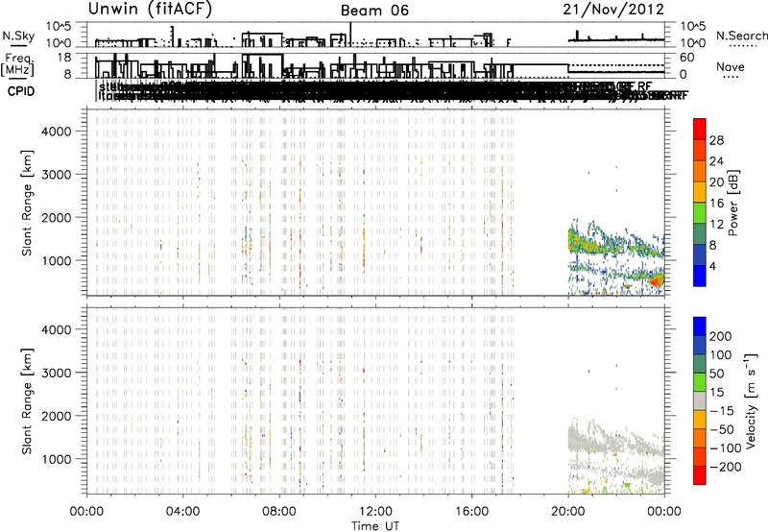Click the '28' power colorbar tick label
Image resolution: width=768 pixels, height=532 pixels.
click(x=716, y=140)
